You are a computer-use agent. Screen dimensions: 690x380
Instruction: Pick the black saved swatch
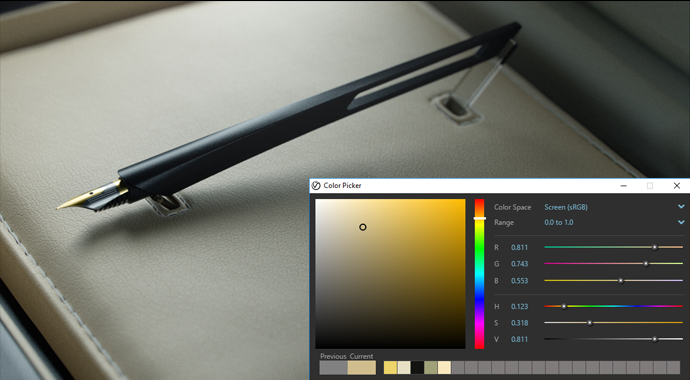tap(417, 368)
